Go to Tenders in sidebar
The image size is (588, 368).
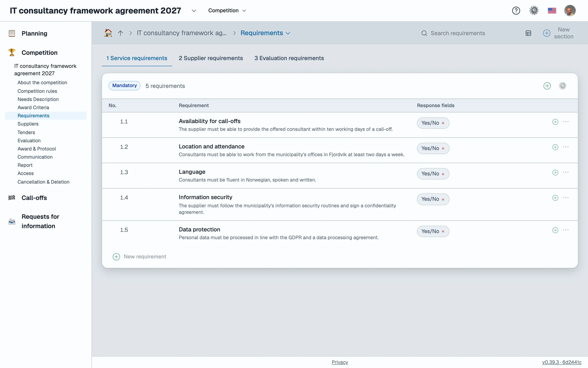tap(26, 132)
